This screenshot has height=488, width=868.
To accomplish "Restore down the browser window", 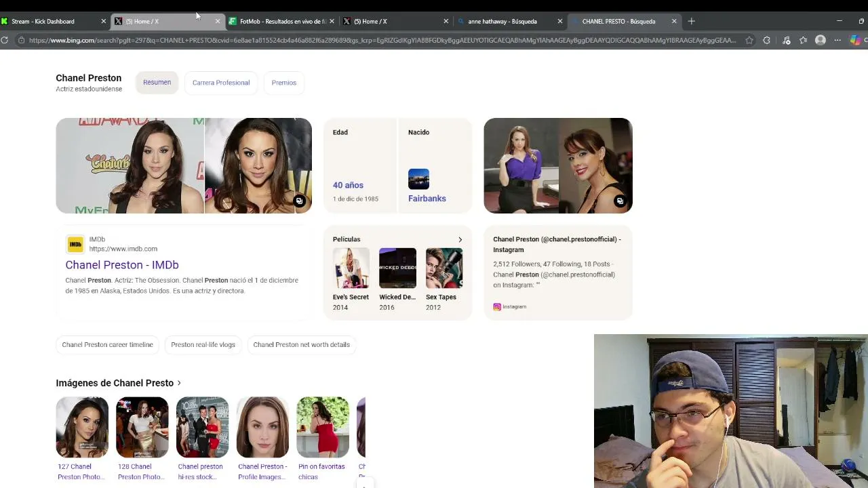I will point(861,21).
